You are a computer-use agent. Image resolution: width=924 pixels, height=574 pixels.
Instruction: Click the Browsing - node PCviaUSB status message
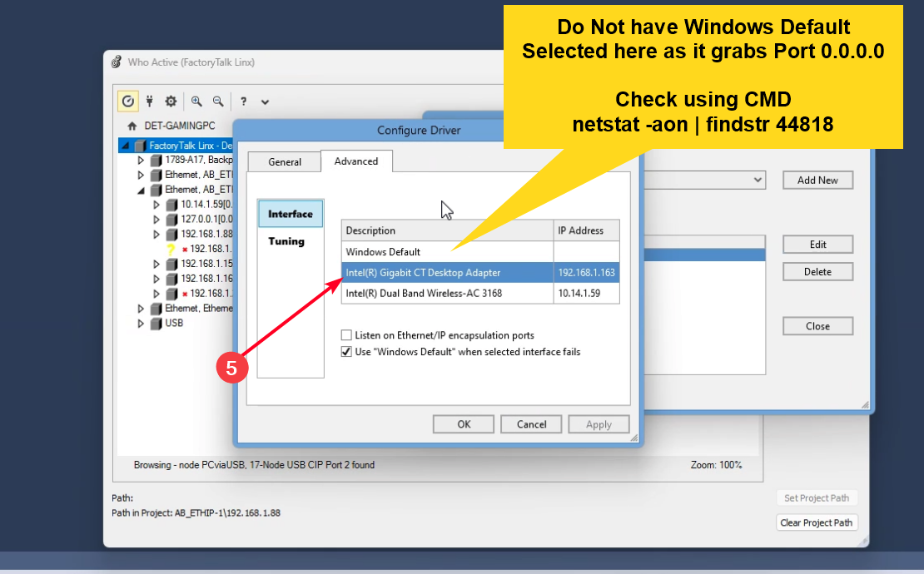click(254, 464)
